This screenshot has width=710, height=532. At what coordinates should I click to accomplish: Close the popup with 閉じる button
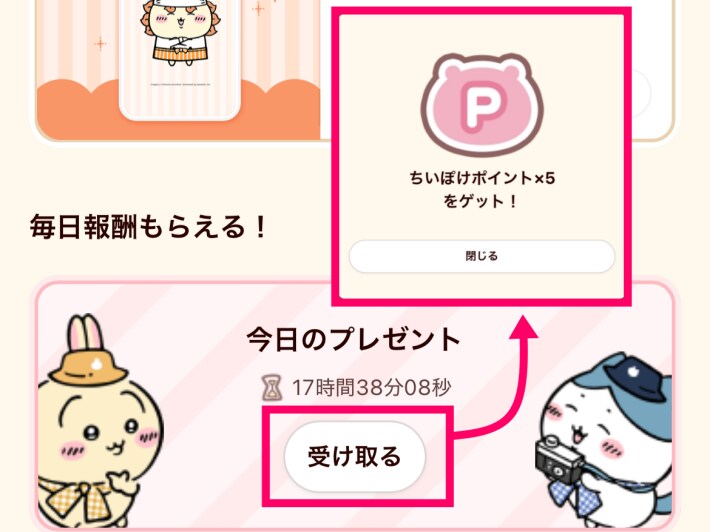pyautogui.click(x=481, y=256)
